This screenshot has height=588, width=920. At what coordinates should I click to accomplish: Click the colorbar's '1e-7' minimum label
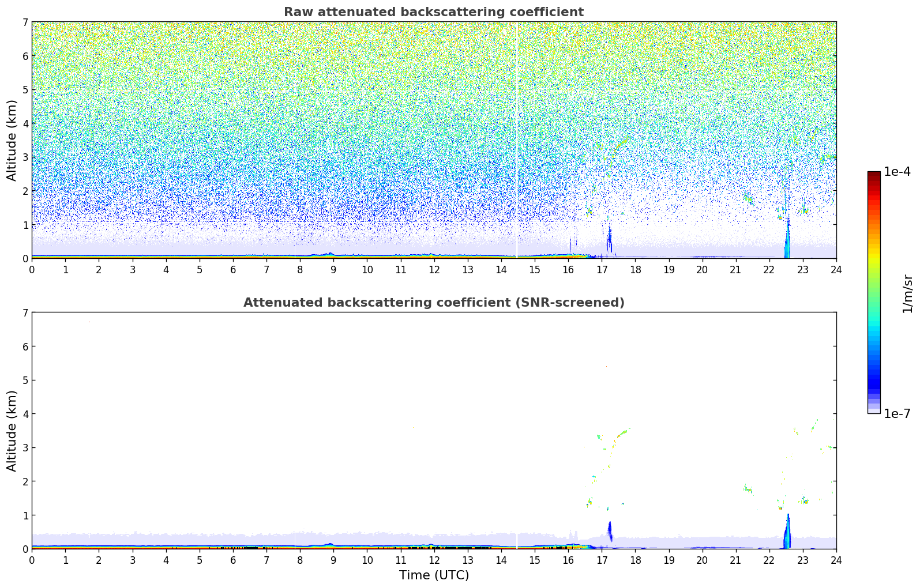pyautogui.click(x=897, y=414)
